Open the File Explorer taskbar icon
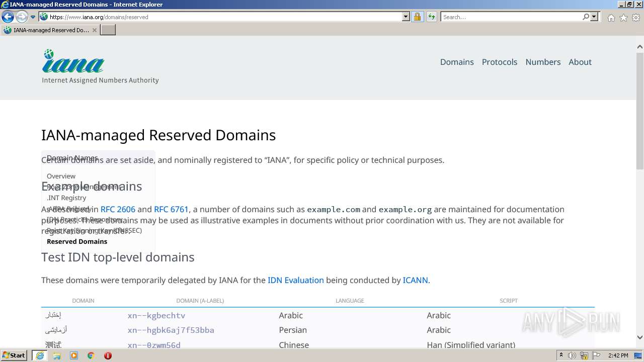Screen dimensions: 644x362 (x=57, y=355)
